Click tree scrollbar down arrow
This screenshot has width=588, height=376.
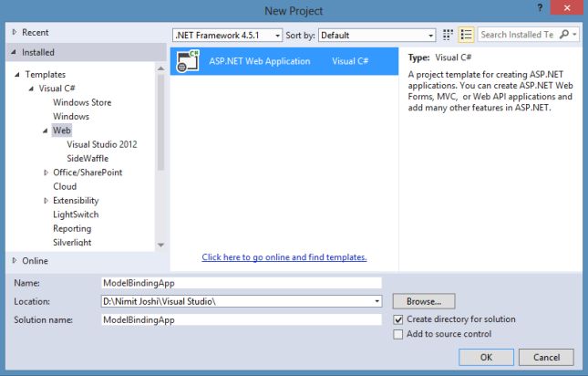pyautogui.click(x=160, y=245)
